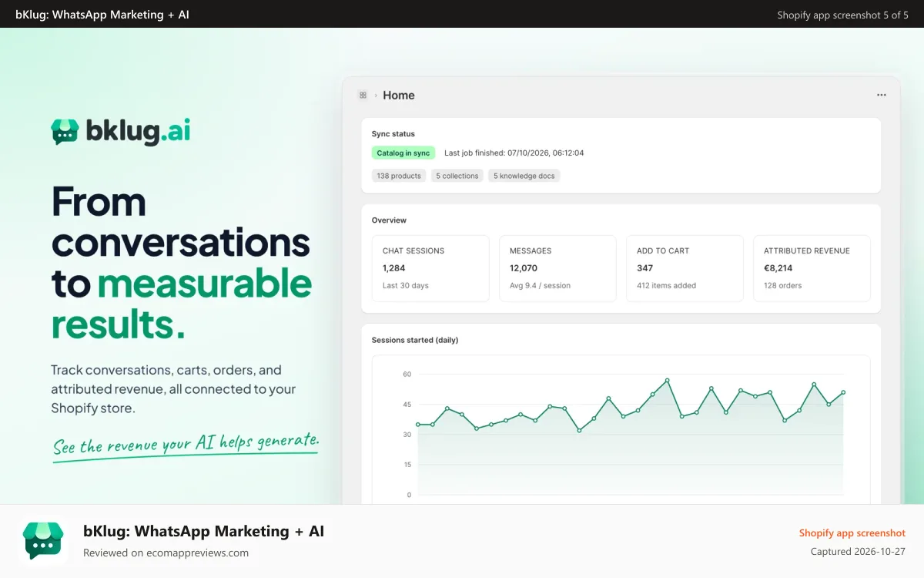Click the €8,214 revenue value

[x=778, y=268]
